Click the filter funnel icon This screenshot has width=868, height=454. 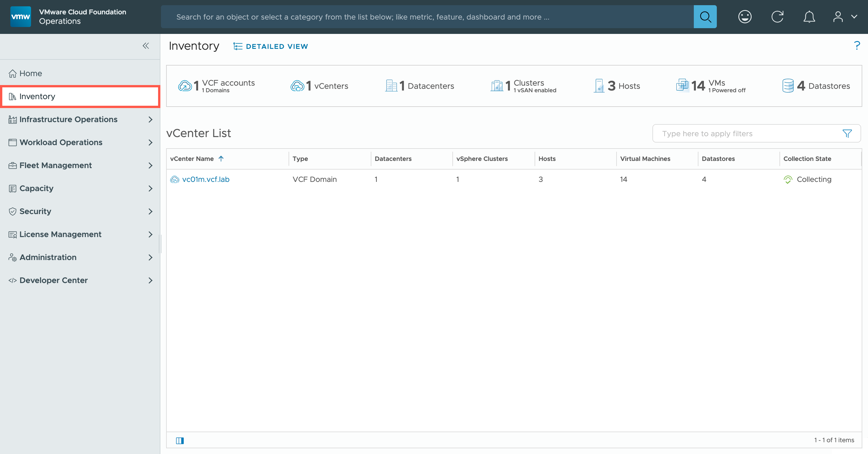click(847, 134)
